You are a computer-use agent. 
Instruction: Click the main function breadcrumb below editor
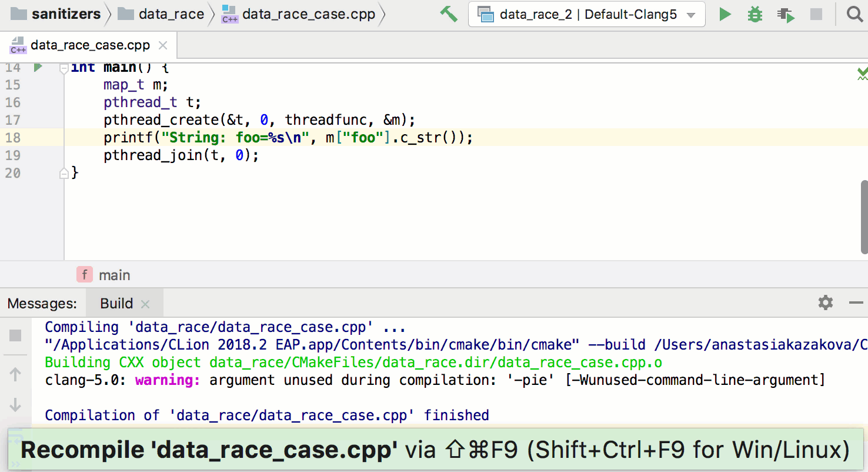click(x=104, y=275)
